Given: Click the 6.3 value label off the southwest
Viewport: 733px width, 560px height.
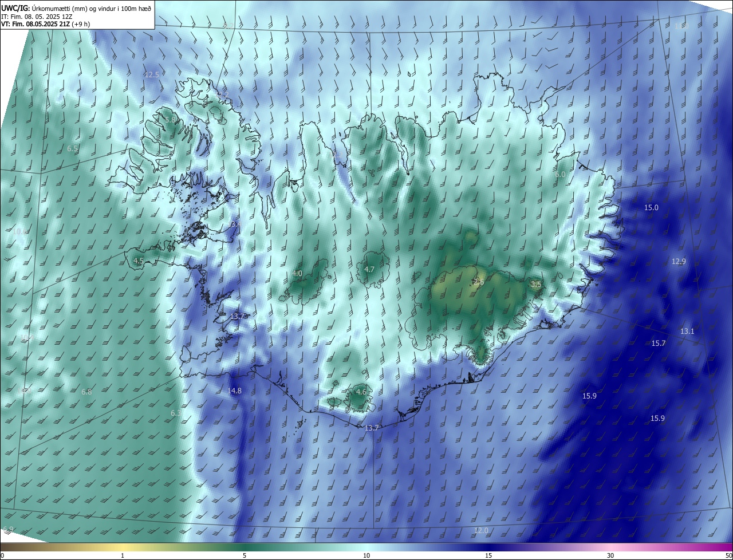Looking at the screenshot, I should [176, 413].
